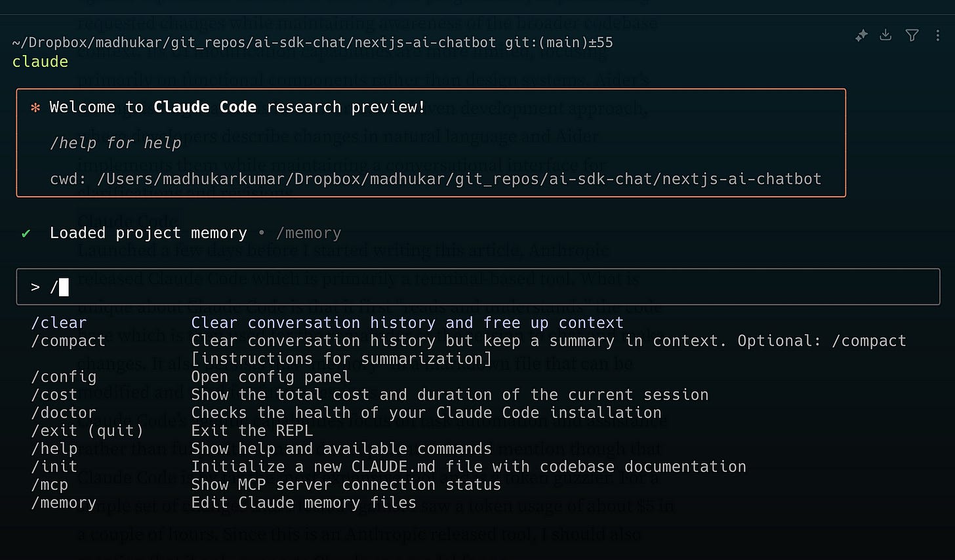Image resolution: width=955 pixels, height=560 pixels.
Task: Pick the /doctor command
Action: (64, 413)
